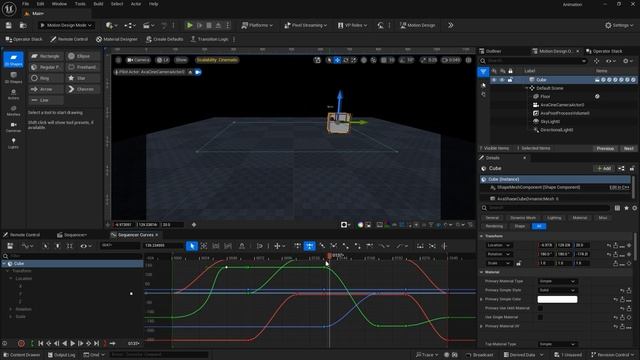
Task: Open the Lights palette category
Action: click(x=13, y=143)
